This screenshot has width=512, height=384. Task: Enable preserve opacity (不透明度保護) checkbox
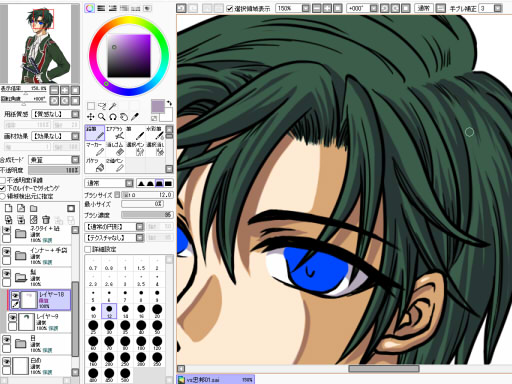[3, 180]
